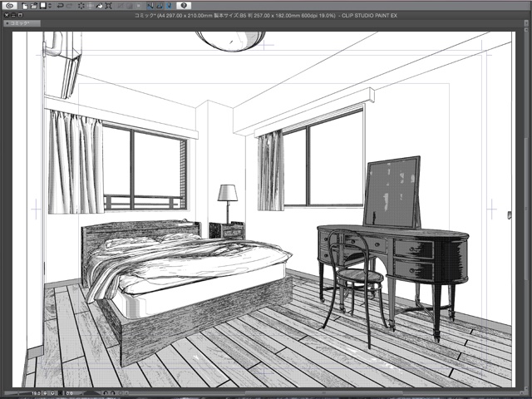Screen dimensions: 532x399
Task: Create a new file with New icon
Action: click(25, 6)
